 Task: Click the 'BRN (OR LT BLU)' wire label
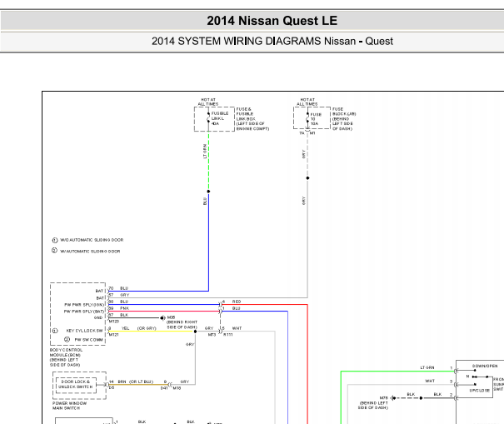pyautogui.click(x=135, y=382)
